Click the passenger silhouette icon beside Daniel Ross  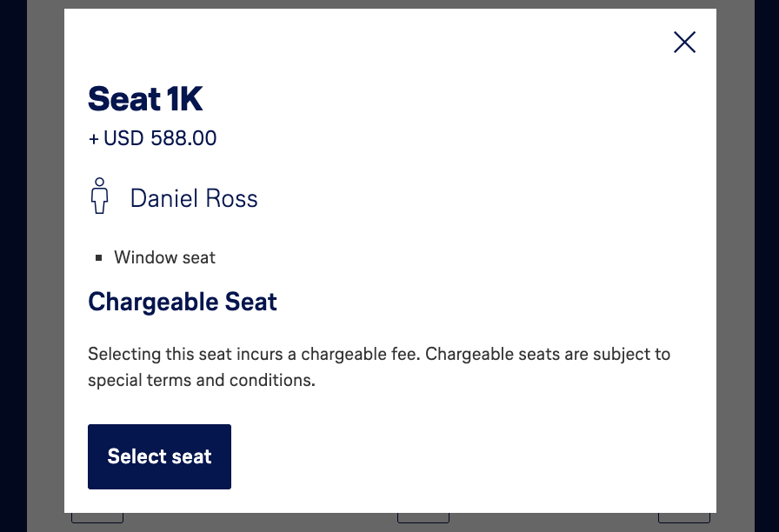tap(99, 196)
